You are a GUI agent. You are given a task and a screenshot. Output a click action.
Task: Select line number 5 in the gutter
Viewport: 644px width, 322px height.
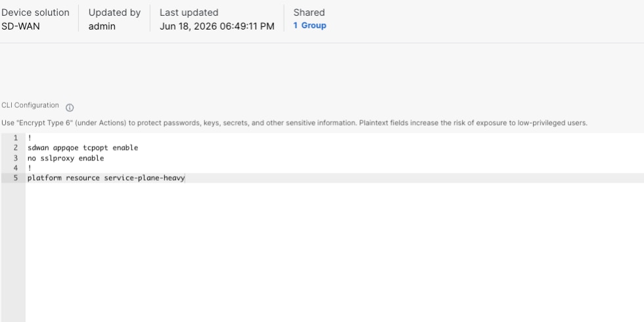point(16,178)
